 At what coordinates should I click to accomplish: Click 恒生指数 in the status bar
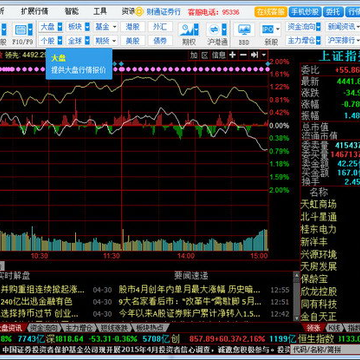point(316,339)
